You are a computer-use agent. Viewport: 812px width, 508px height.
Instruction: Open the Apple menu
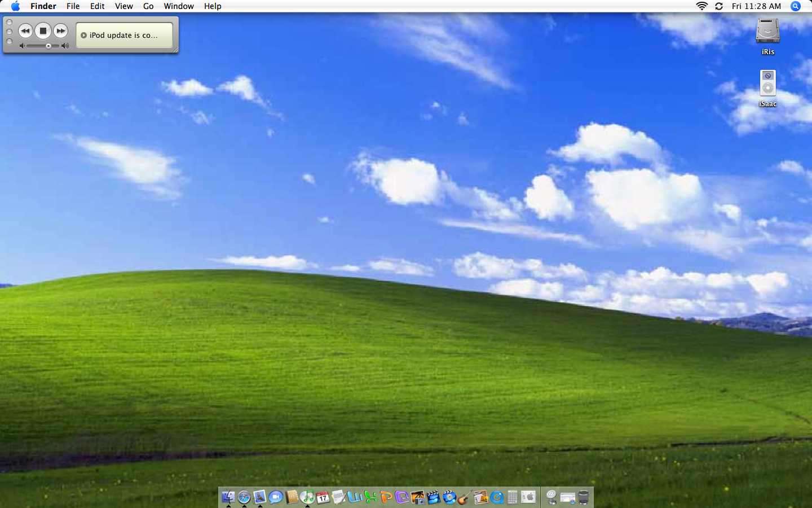[x=15, y=6]
